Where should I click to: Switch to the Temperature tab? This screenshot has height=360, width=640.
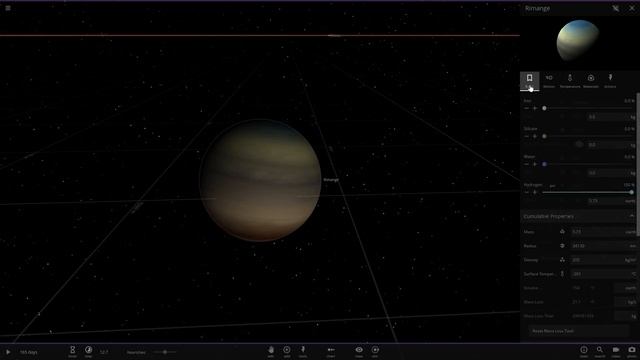click(x=570, y=80)
